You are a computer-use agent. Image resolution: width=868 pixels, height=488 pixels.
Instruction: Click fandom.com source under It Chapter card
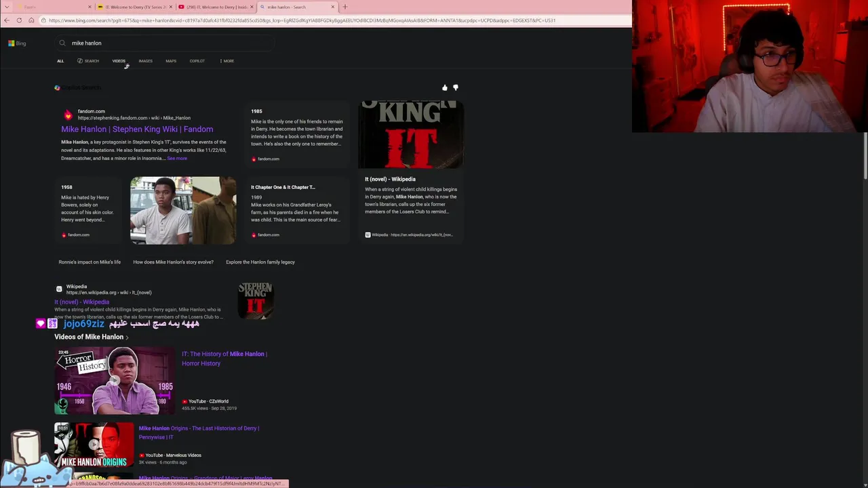[265, 235]
